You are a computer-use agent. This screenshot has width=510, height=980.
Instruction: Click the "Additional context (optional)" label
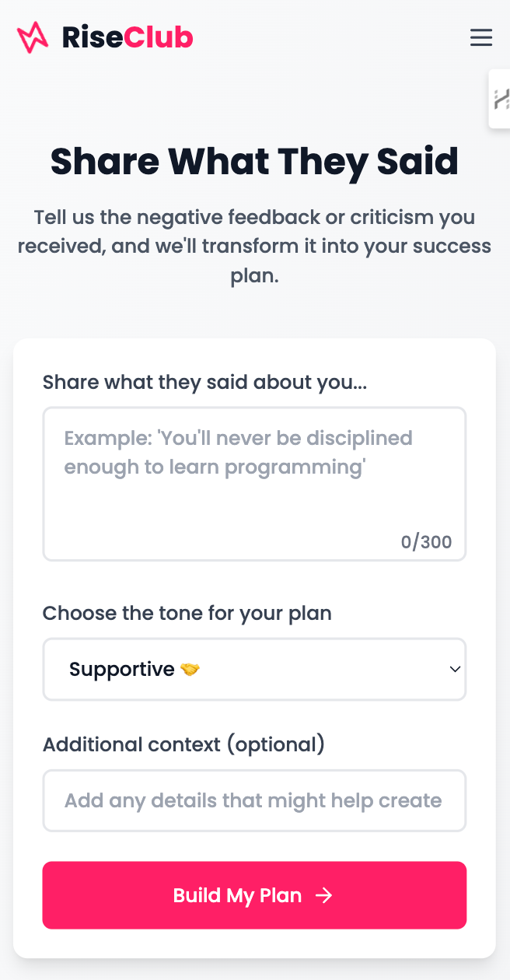coord(183,744)
